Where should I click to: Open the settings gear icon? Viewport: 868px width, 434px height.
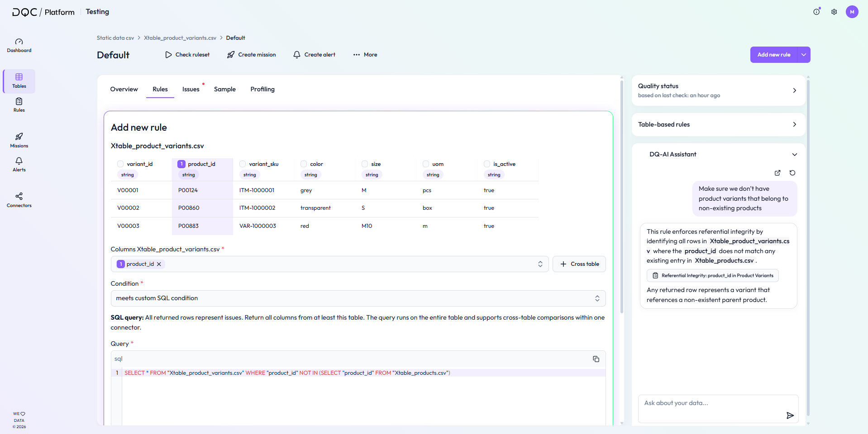click(834, 12)
